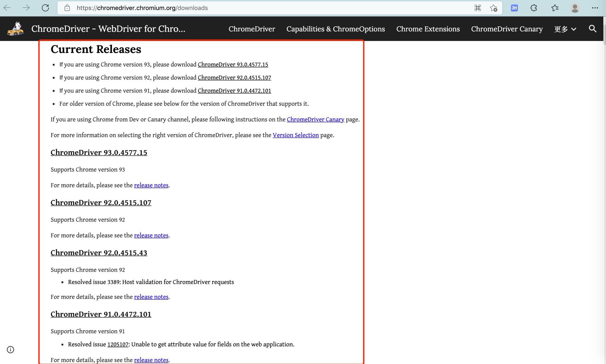Open ChromeDriver Canary nav item
The height and width of the screenshot is (364, 606).
point(507,29)
